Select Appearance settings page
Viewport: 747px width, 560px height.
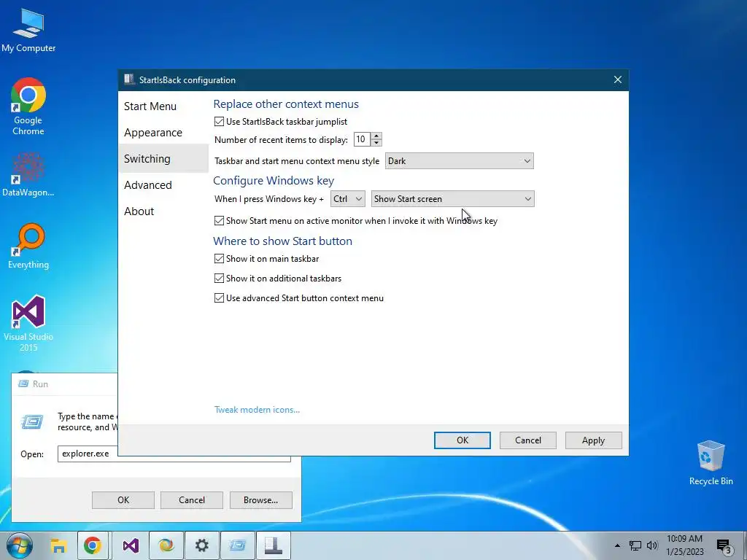(x=163, y=133)
